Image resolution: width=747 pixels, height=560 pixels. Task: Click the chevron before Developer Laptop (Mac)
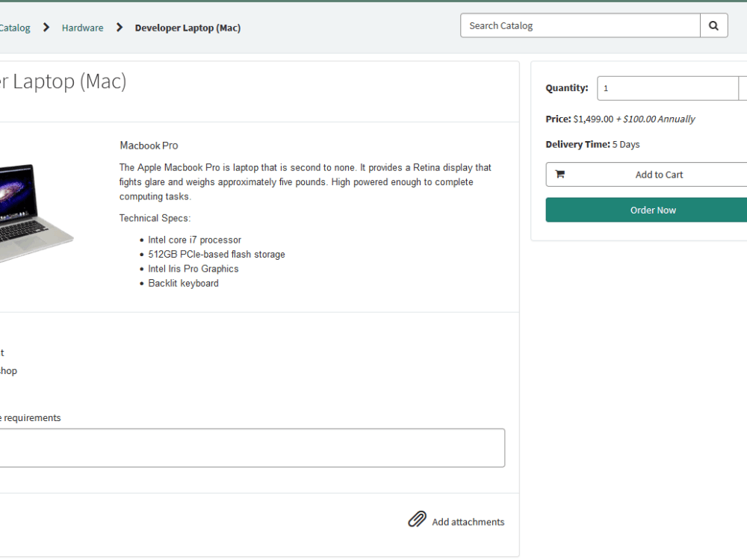(x=120, y=28)
